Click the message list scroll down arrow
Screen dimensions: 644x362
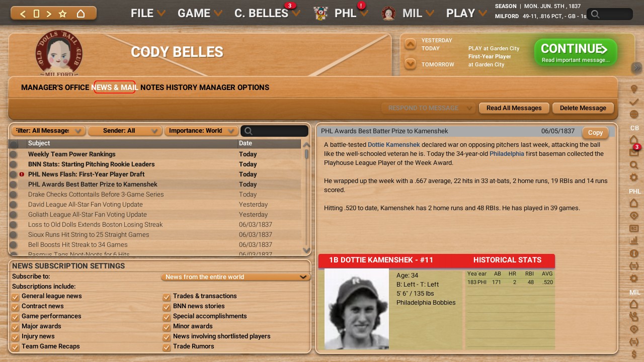pos(306,250)
